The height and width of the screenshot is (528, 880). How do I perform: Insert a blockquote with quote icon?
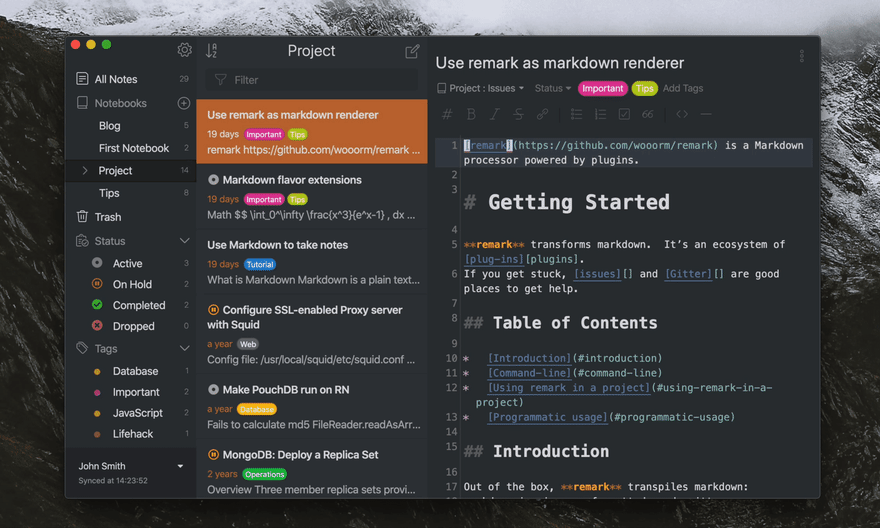[x=648, y=114]
